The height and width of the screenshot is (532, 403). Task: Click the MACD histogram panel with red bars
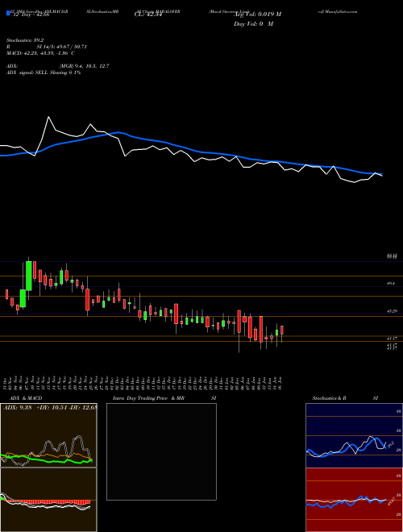[48, 500]
